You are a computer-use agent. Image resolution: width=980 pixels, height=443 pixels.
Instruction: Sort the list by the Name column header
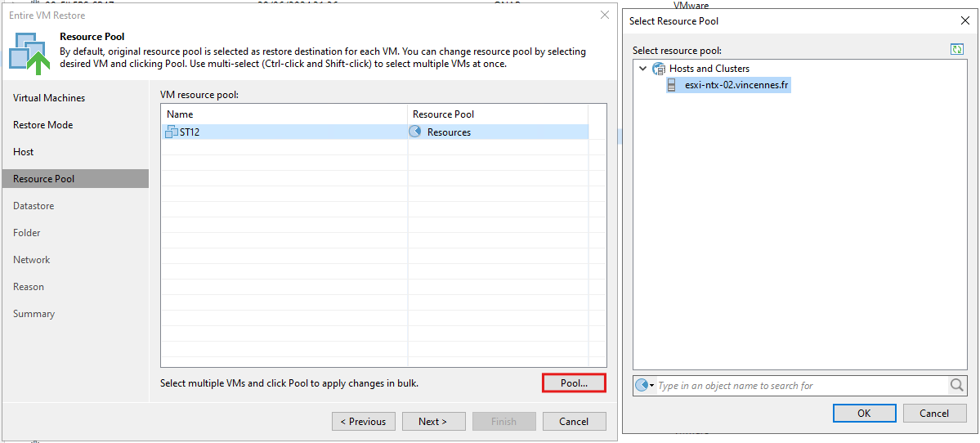pyautogui.click(x=284, y=114)
